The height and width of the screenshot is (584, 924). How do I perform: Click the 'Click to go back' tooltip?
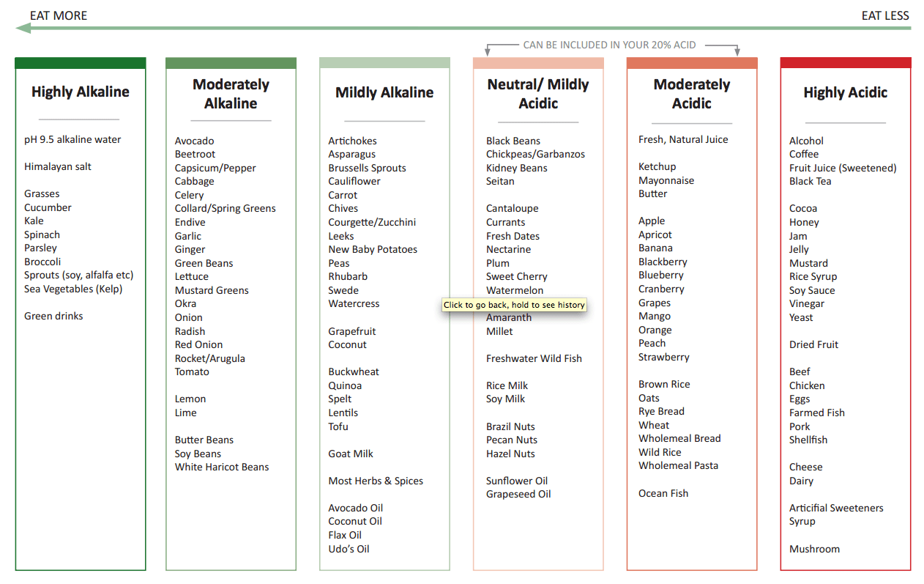pos(514,305)
